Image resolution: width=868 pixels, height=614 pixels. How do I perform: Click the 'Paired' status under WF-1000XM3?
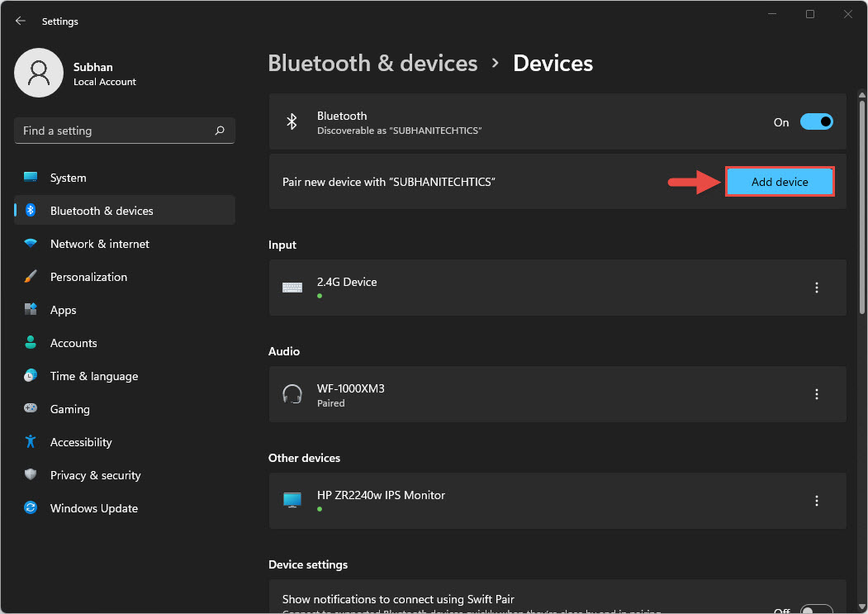tap(330, 403)
